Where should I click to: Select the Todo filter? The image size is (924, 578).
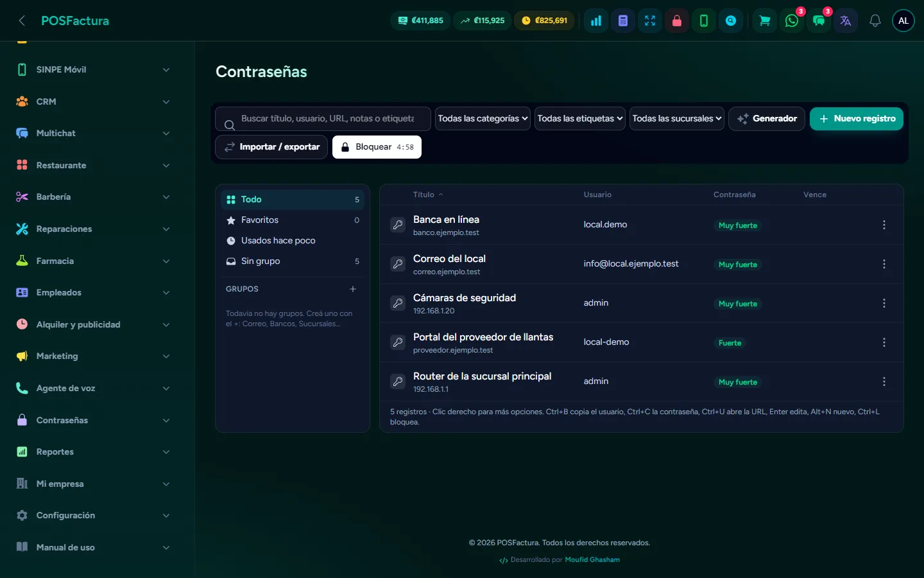pos(293,199)
